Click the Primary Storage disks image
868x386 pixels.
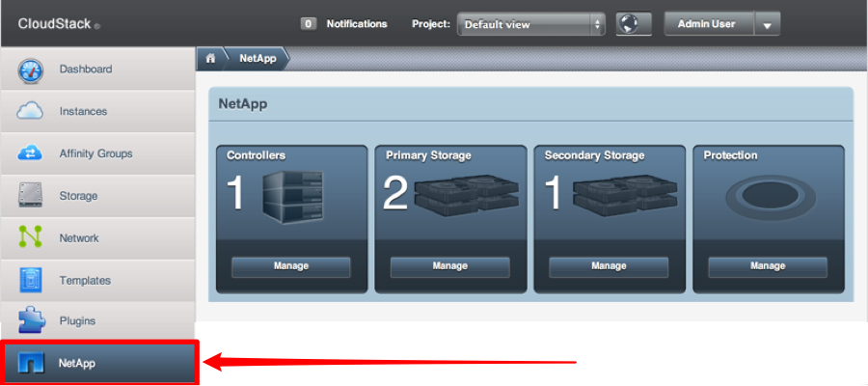click(x=467, y=194)
